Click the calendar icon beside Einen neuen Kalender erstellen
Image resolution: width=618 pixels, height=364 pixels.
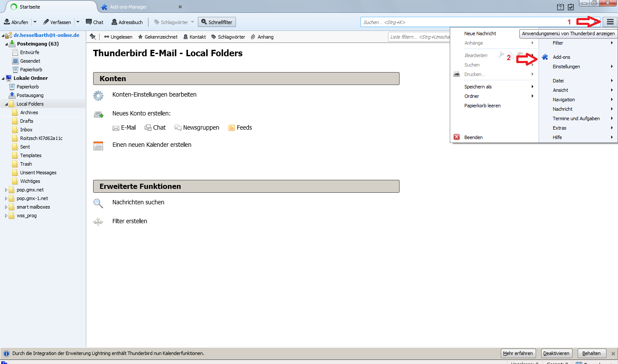98,146
